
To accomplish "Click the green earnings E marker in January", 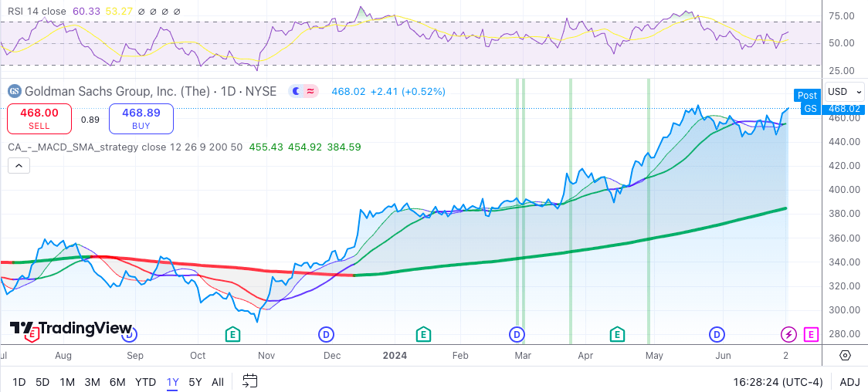I will pyautogui.click(x=423, y=334).
